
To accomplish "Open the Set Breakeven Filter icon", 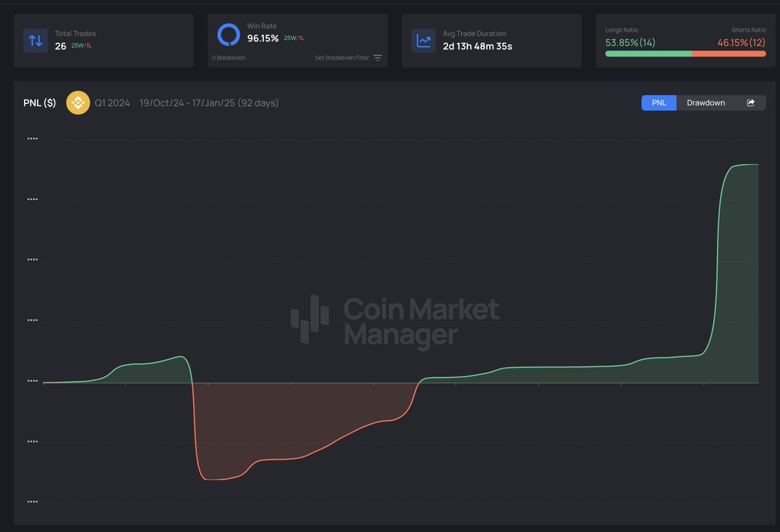I will point(378,58).
